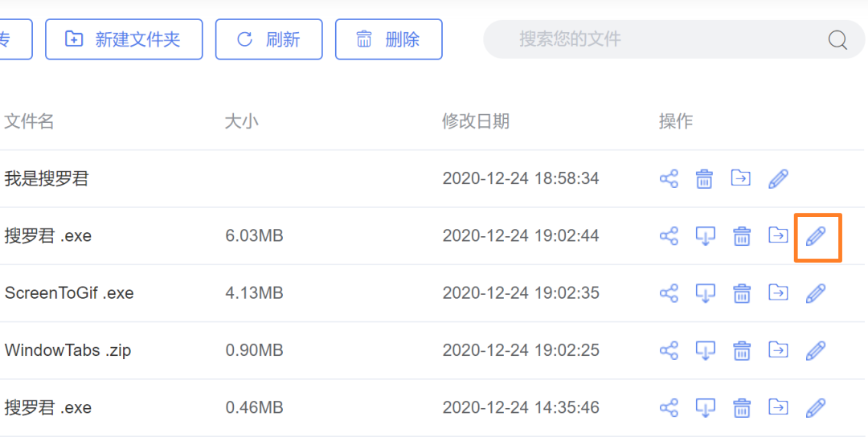868x437 pixels.
Task: Rename ScreenToGif .exe with pencil icon
Action: tap(816, 293)
